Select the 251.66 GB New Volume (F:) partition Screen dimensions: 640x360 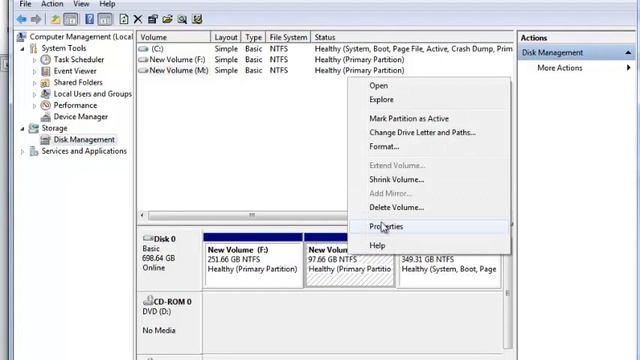(x=253, y=260)
